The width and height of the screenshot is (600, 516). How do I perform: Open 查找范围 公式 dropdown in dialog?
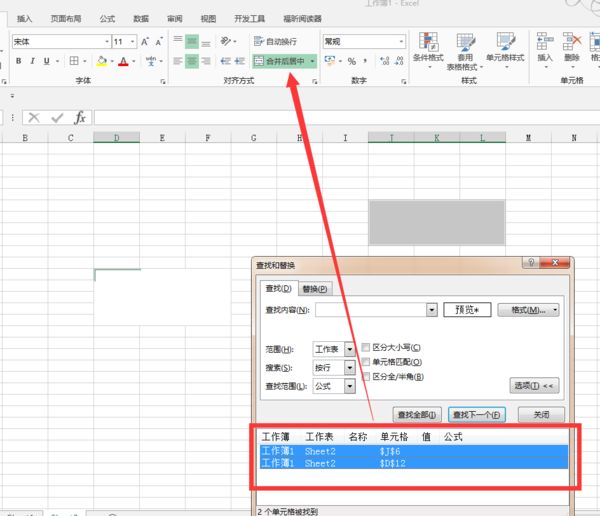350,386
